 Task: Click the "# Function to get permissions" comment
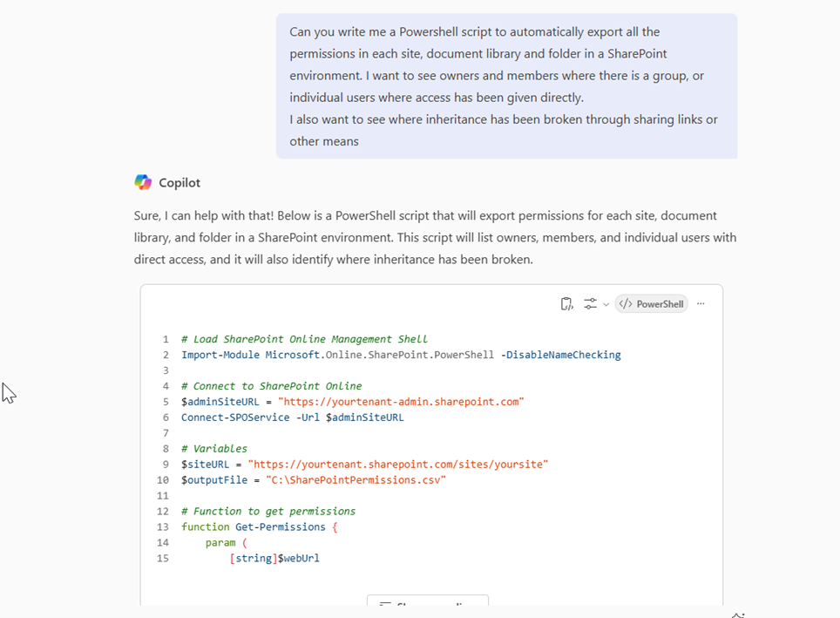pos(268,512)
